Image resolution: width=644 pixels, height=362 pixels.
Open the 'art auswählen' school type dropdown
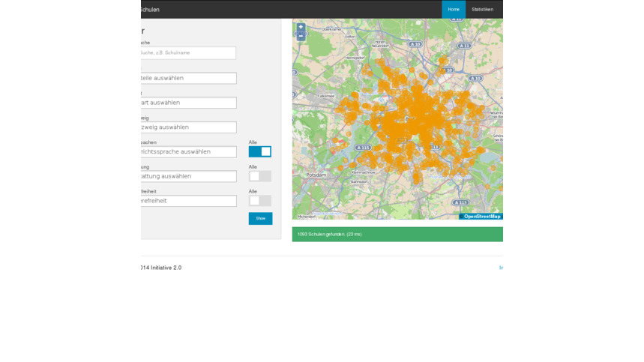tap(187, 103)
